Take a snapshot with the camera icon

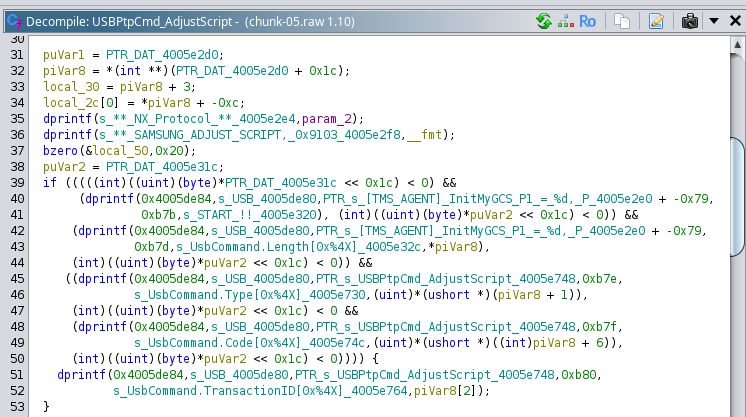[x=690, y=21]
